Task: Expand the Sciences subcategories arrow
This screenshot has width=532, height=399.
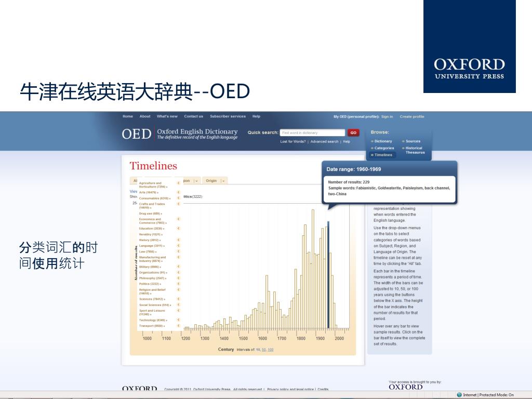Action: (x=179, y=299)
